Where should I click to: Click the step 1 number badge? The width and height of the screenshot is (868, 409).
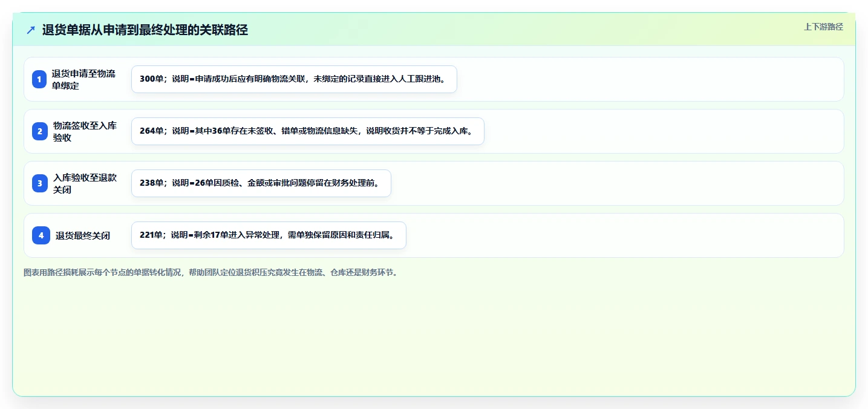click(39, 79)
